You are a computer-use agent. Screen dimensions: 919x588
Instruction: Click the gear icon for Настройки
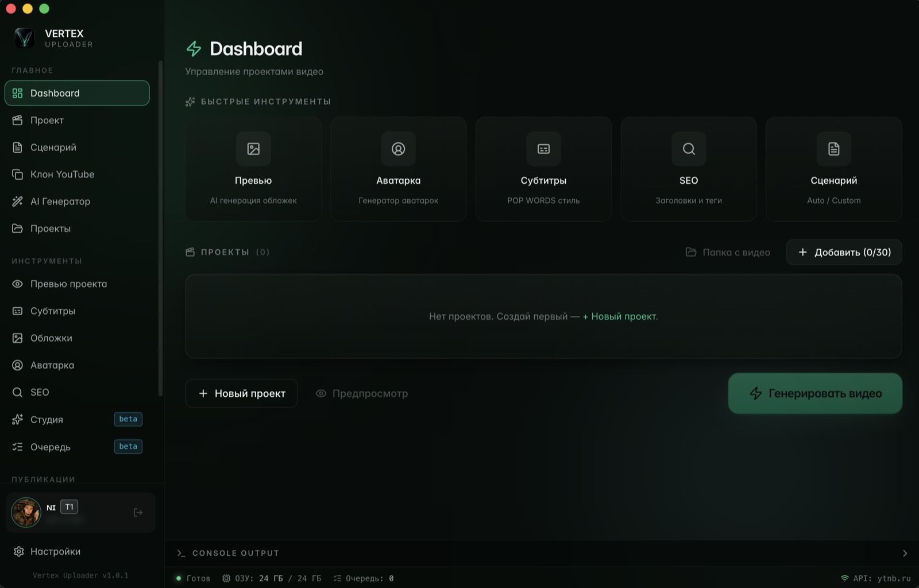pos(19,551)
